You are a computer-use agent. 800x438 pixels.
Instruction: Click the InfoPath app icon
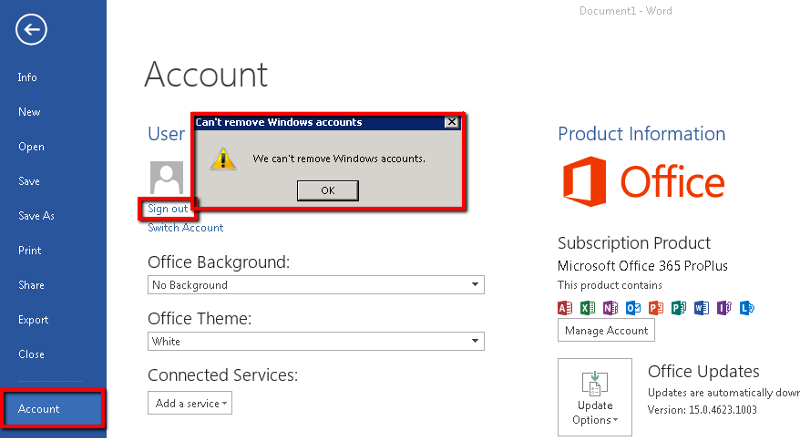point(724,308)
